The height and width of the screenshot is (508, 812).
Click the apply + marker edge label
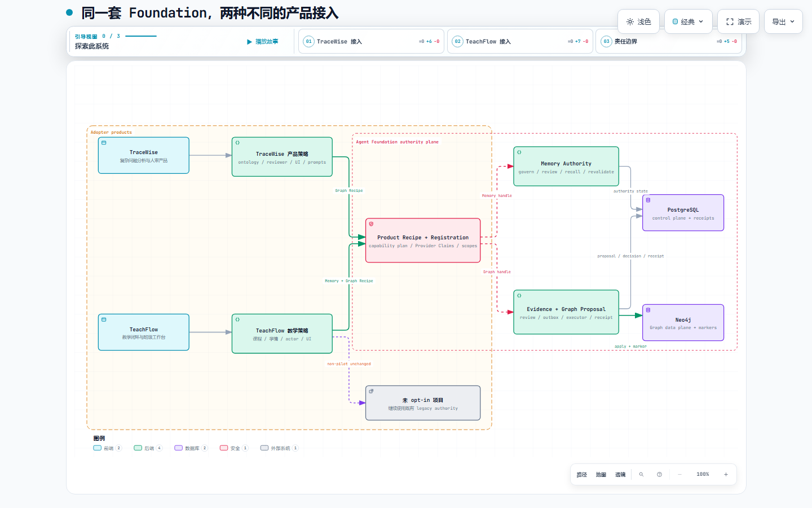click(x=630, y=347)
